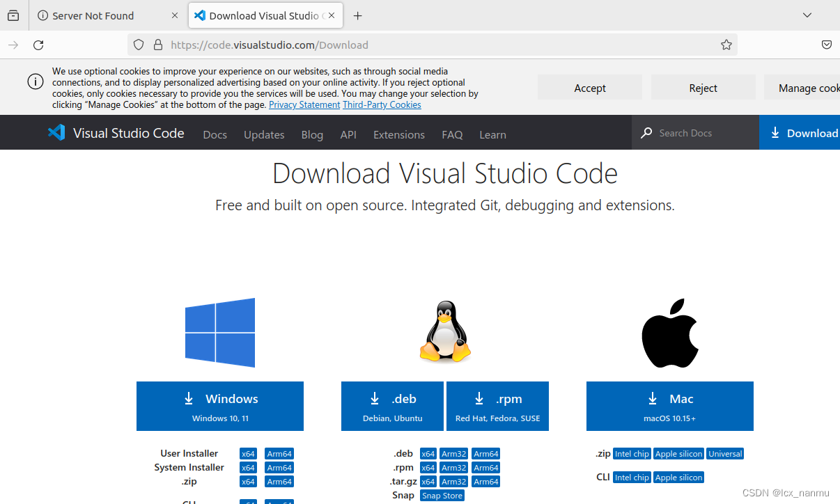Image resolution: width=840 pixels, height=504 pixels.
Task: Reject optional cookies
Action: click(x=703, y=88)
